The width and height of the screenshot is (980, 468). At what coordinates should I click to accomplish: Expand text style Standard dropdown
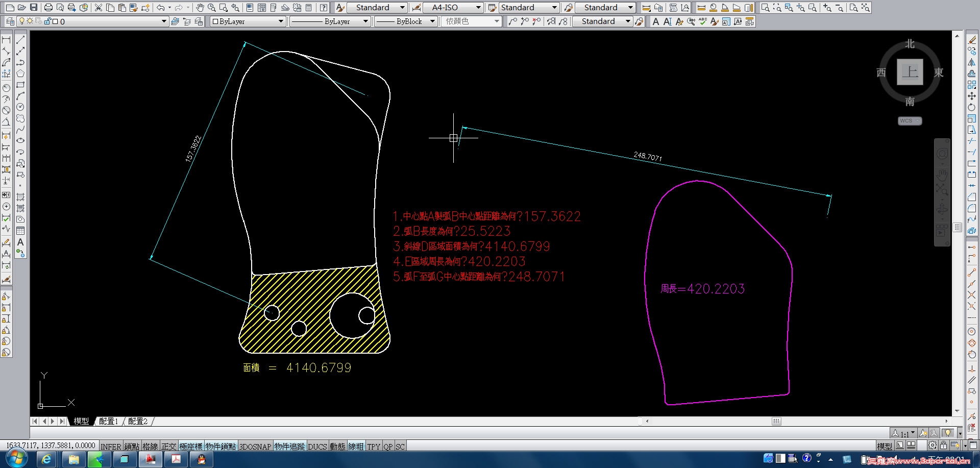pyautogui.click(x=402, y=7)
